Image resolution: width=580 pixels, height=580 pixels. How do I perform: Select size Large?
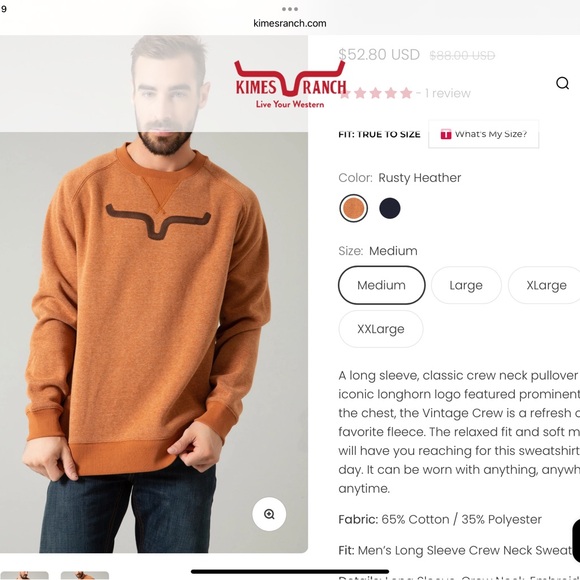pos(466,285)
